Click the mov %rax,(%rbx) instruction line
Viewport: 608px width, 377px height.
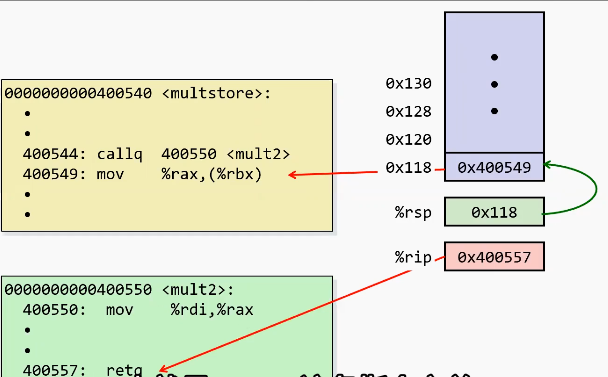click(142, 174)
